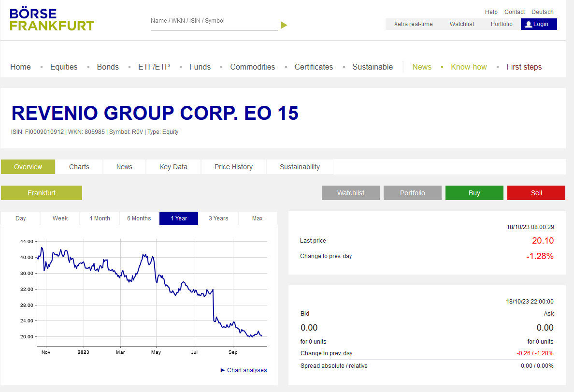Open the ETF/ETP navigation item
Screen dimensions: 574x392
(x=154, y=67)
